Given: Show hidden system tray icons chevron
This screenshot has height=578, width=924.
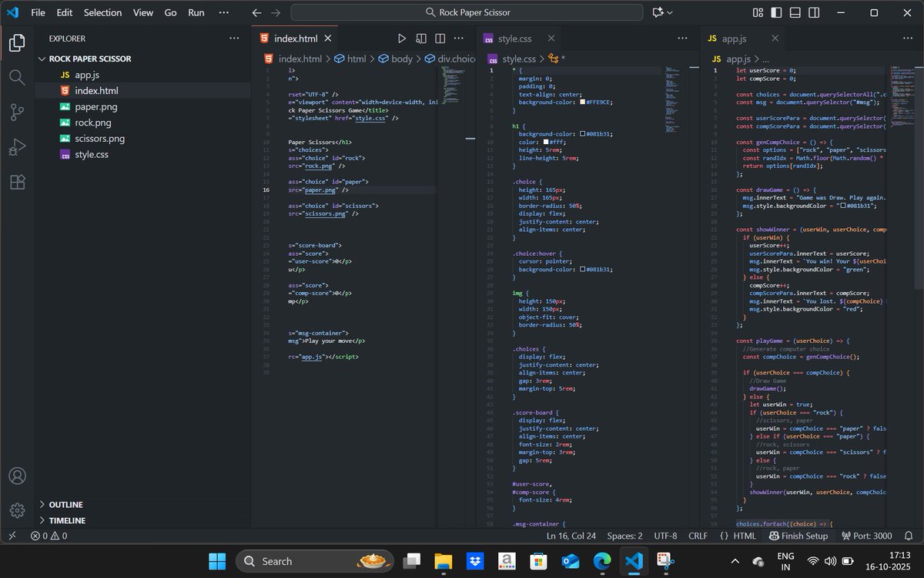Looking at the screenshot, I should click(x=735, y=561).
